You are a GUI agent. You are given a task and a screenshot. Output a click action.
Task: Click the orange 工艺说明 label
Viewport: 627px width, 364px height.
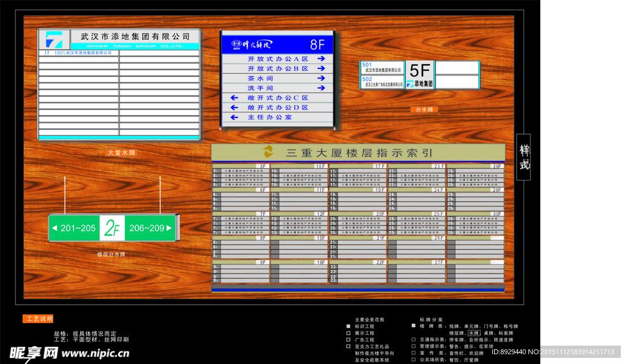(x=38, y=319)
